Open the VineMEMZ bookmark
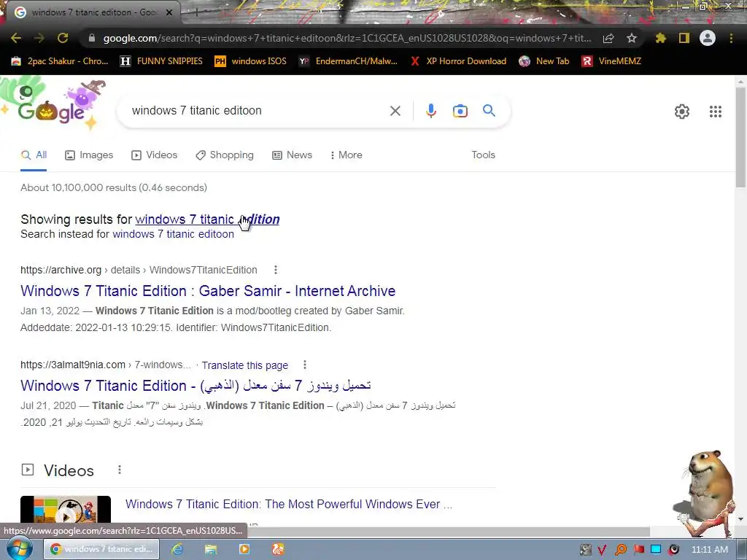Viewport: 747px width, 560px height. [x=611, y=61]
